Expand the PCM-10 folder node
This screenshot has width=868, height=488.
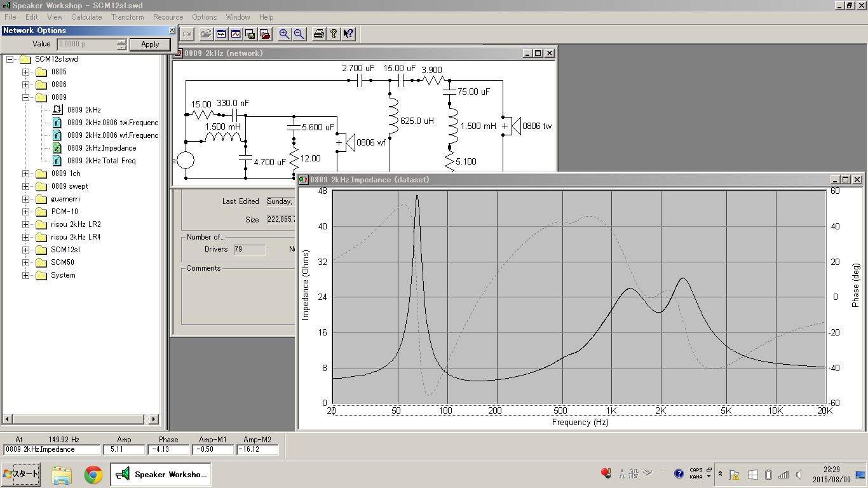26,212
